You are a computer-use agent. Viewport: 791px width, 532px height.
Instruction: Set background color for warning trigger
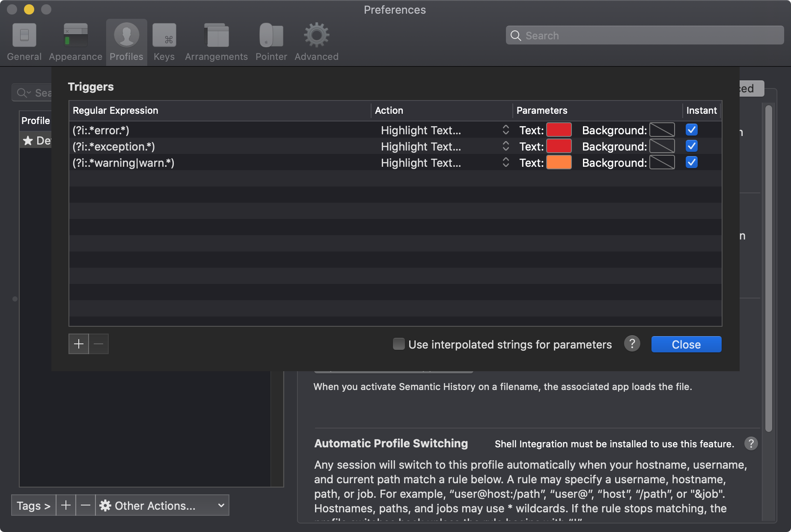click(x=662, y=162)
